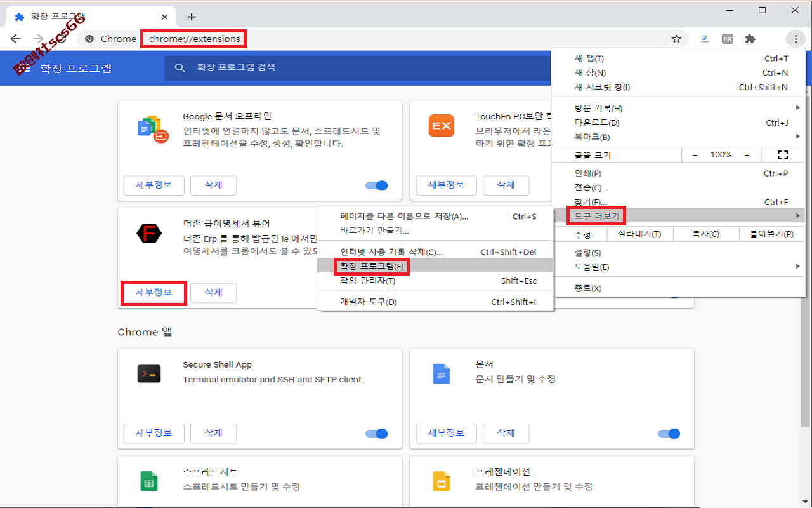Toggle the 문서 app switch

click(669, 434)
